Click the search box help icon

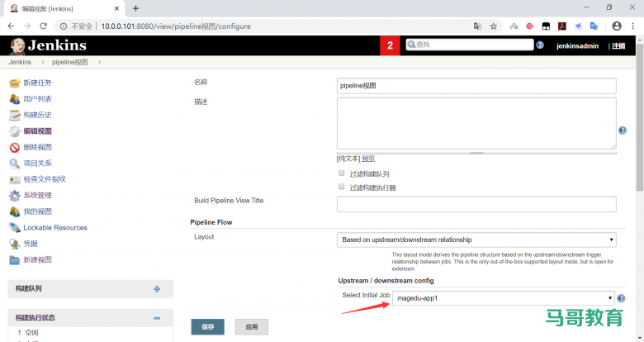point(540,45)
